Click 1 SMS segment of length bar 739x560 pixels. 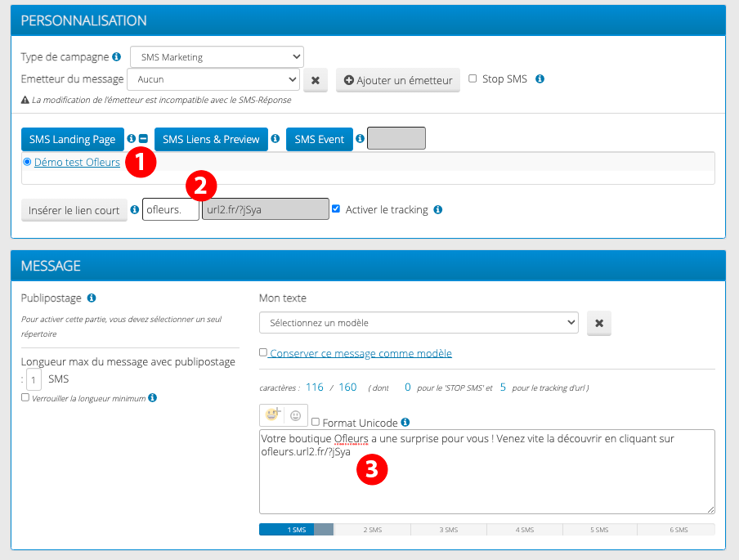tap(297, 530)
